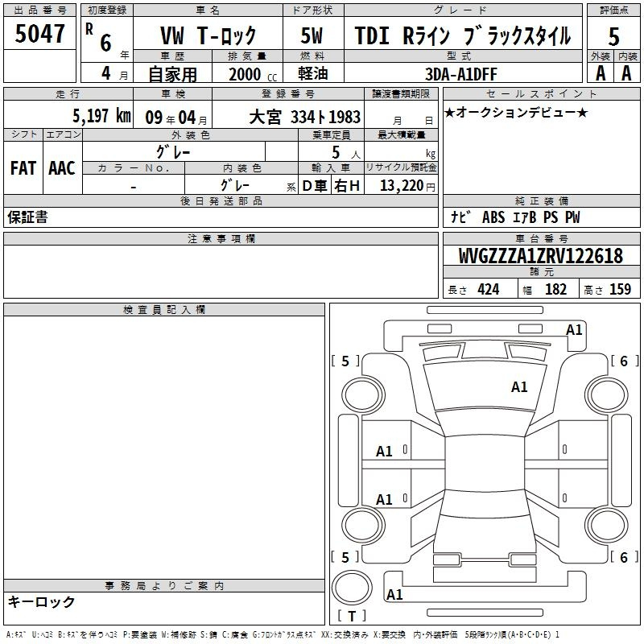644x644 pixels.
Task: Click the chassis number WVGZZZA1ZRV122618
Action: coord(540,257)
